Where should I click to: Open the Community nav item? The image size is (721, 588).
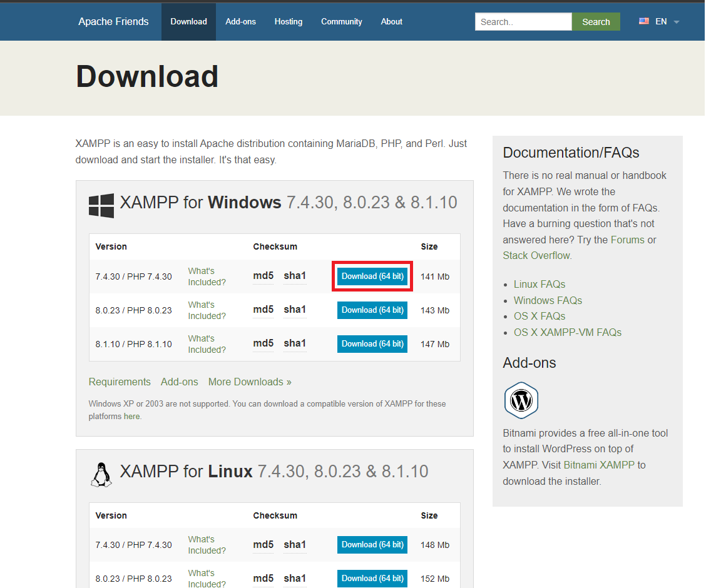342,22
